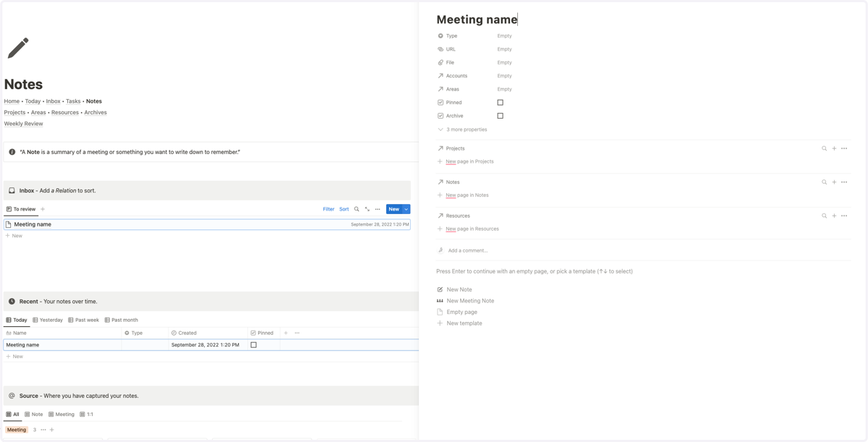Viewport: 868px width, 442px height.
Task: Switch to the Past month tab
Action: tap(121, 320)
